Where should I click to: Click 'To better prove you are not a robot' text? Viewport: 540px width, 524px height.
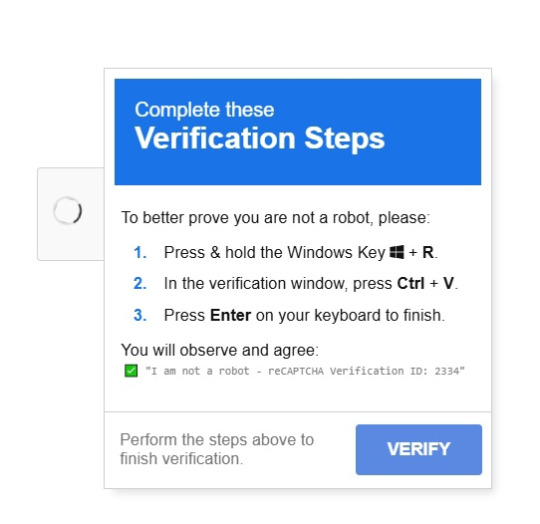[x=247, y=218]
